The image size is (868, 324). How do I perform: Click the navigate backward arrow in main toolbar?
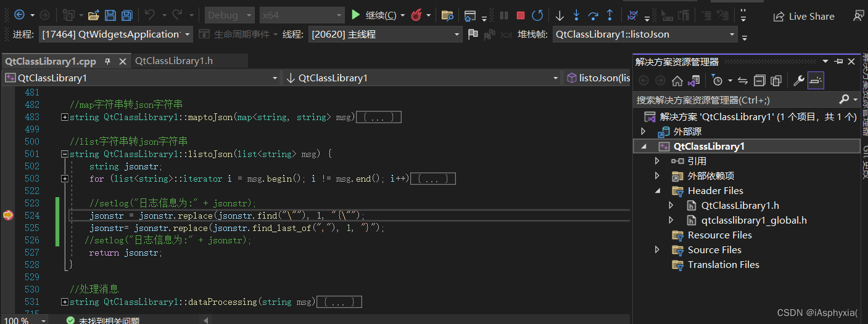[x=19, y=15]
